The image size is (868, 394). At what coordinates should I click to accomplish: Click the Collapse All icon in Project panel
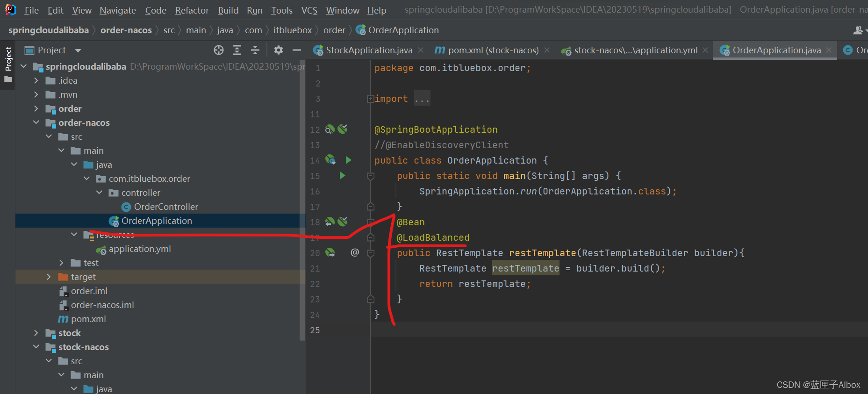click(255, 50)
